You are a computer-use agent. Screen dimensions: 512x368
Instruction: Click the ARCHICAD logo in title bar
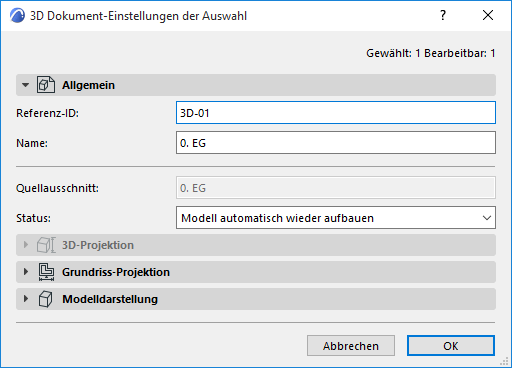click(17, 16)
